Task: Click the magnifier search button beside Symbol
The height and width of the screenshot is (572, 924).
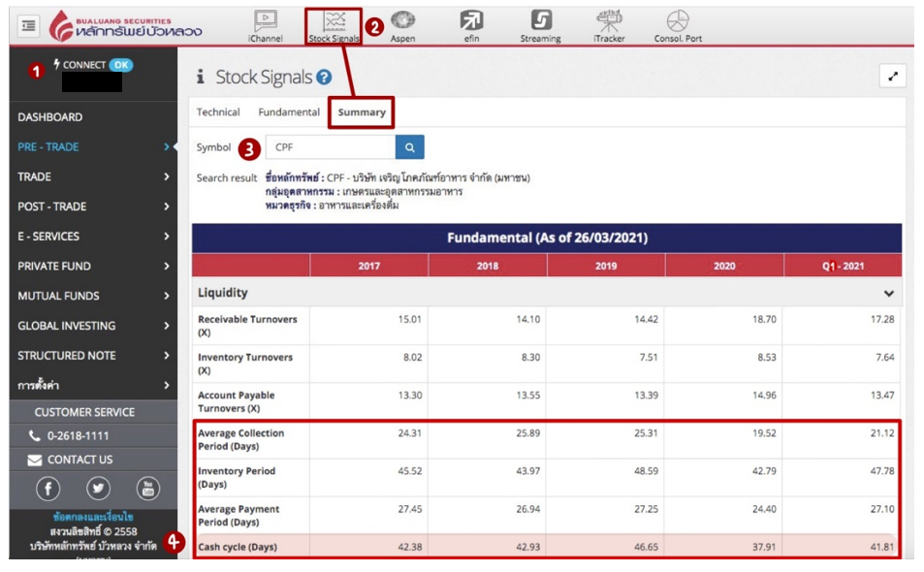Action: (x=409, y=147)
